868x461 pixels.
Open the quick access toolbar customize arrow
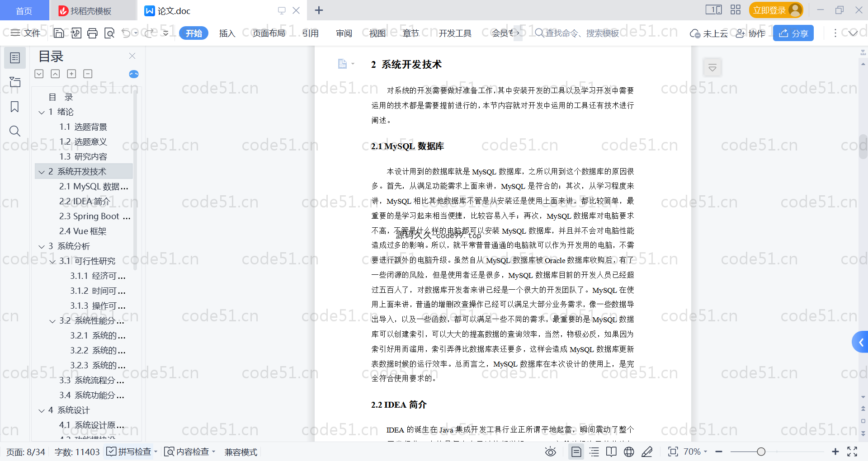coord(166,33)
